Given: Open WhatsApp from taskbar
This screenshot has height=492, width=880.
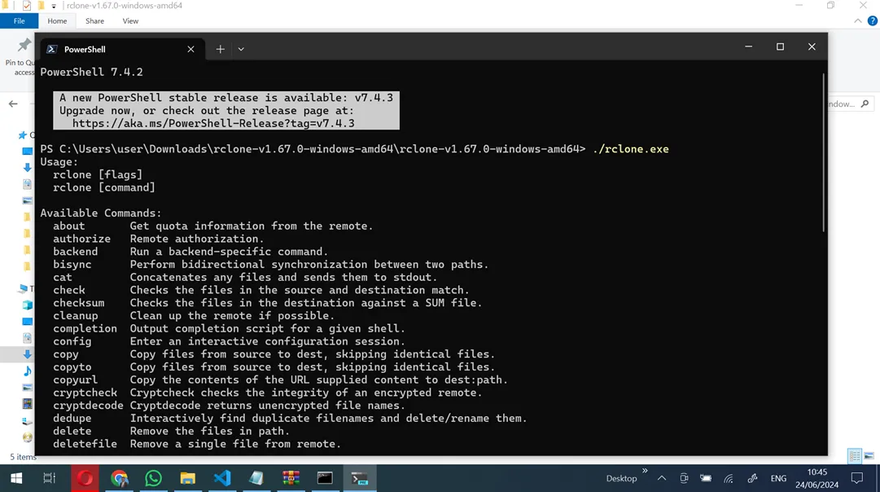Looking at the screenshot, I should click(153, 478).
